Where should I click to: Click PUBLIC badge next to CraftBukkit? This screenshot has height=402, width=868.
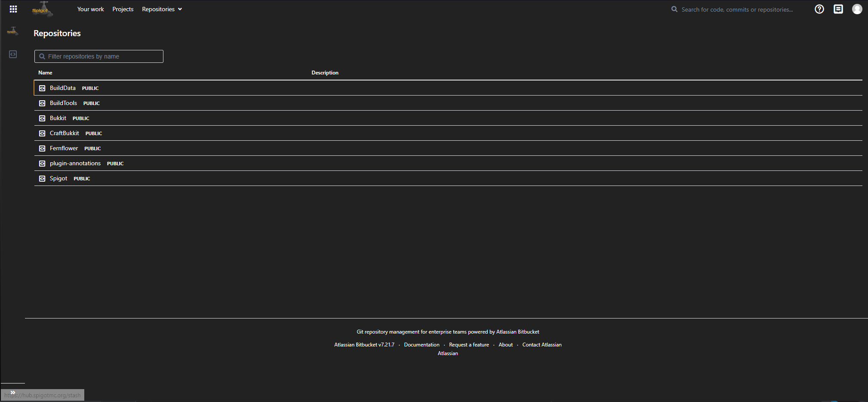(x=94, y=133)
